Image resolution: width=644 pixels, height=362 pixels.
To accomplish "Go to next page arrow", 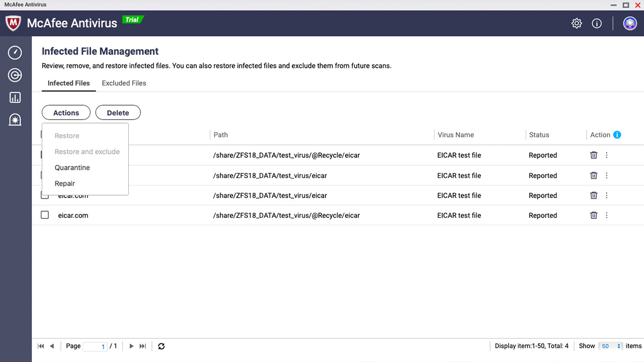I will [x=131, y=346].
